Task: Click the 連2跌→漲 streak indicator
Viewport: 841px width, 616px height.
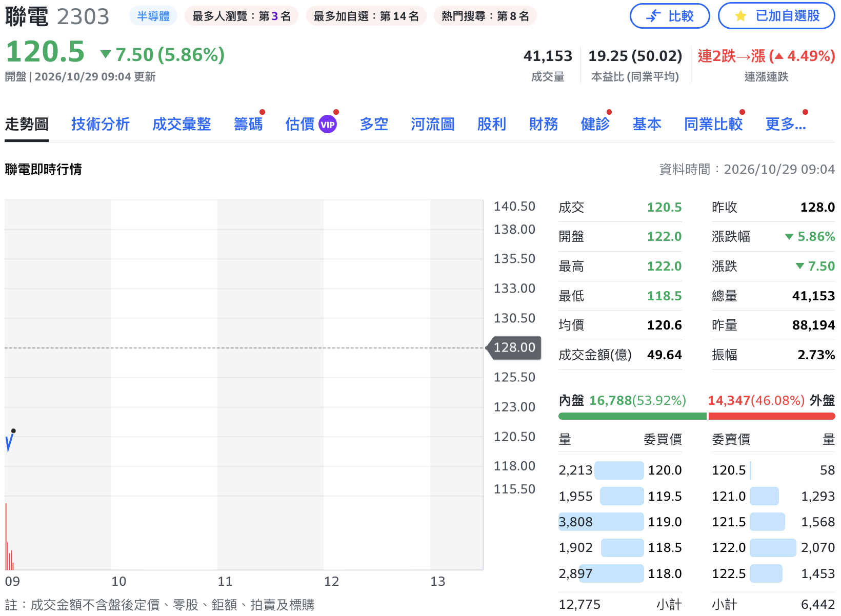Action: (x=766, y=56)
